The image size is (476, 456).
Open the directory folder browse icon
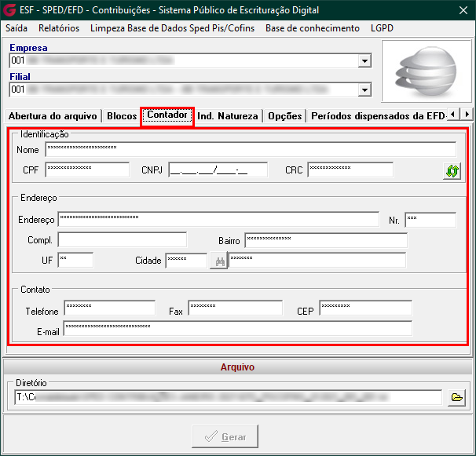click(x=456, y=397)
